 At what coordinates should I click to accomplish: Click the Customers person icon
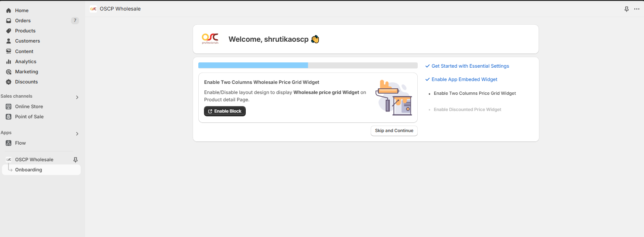pyautogui.click(x=9, y=41)
